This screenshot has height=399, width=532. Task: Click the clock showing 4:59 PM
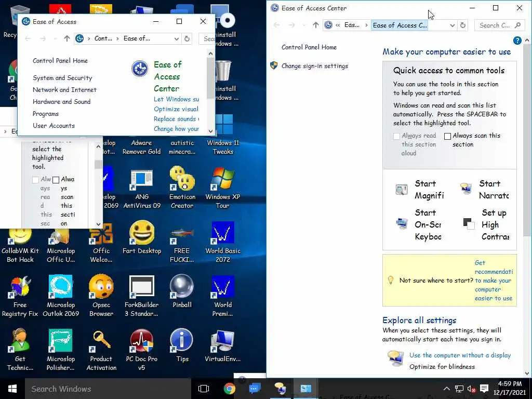point(510,384)
